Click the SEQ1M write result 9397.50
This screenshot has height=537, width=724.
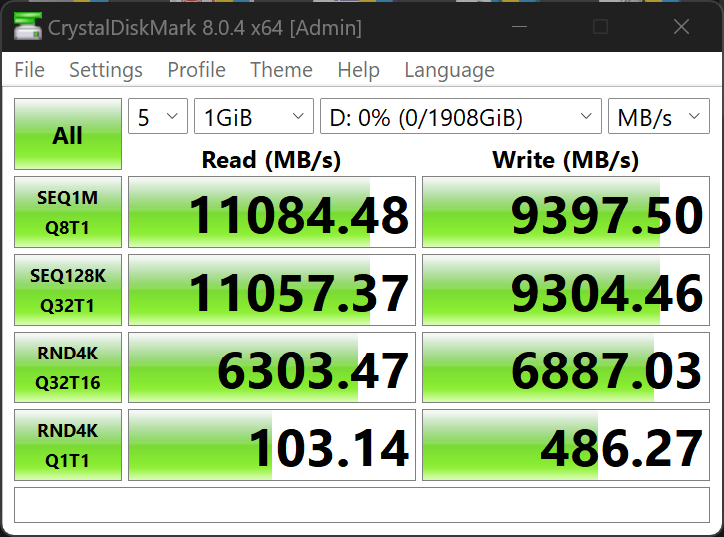[x=566, y=212]
